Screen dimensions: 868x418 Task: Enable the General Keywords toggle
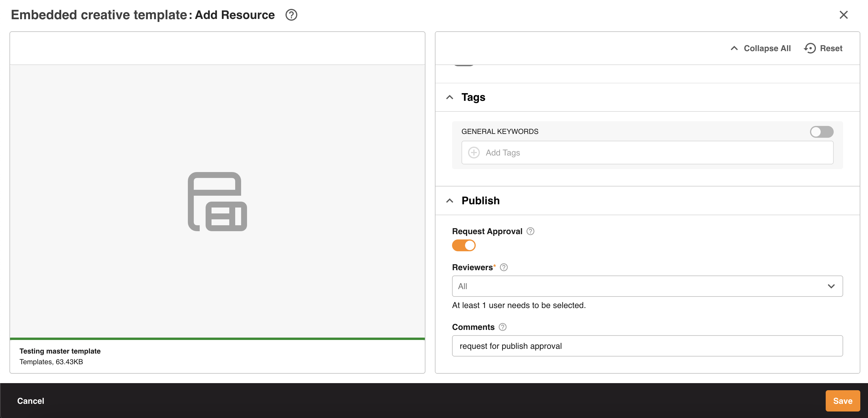point(822,132)
